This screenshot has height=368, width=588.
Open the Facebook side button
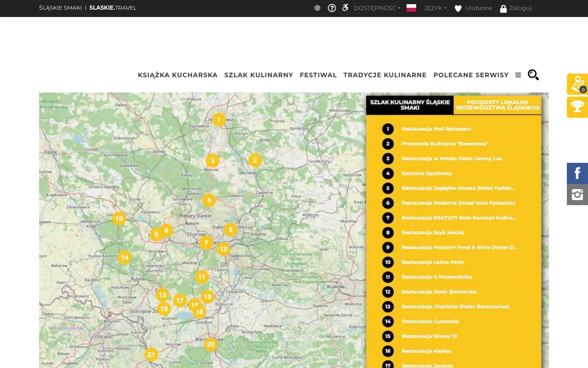[x=577, y=173]
